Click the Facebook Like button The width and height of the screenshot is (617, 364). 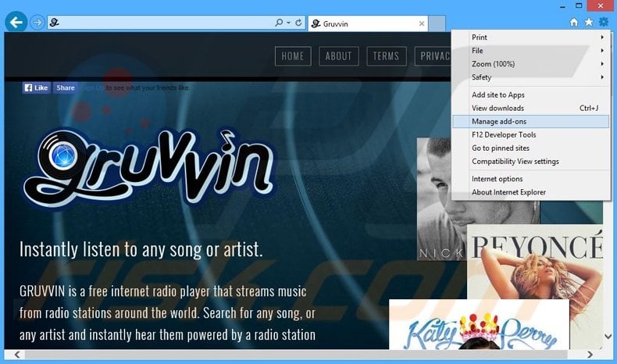pyautogui.click(x=36, y=87)
